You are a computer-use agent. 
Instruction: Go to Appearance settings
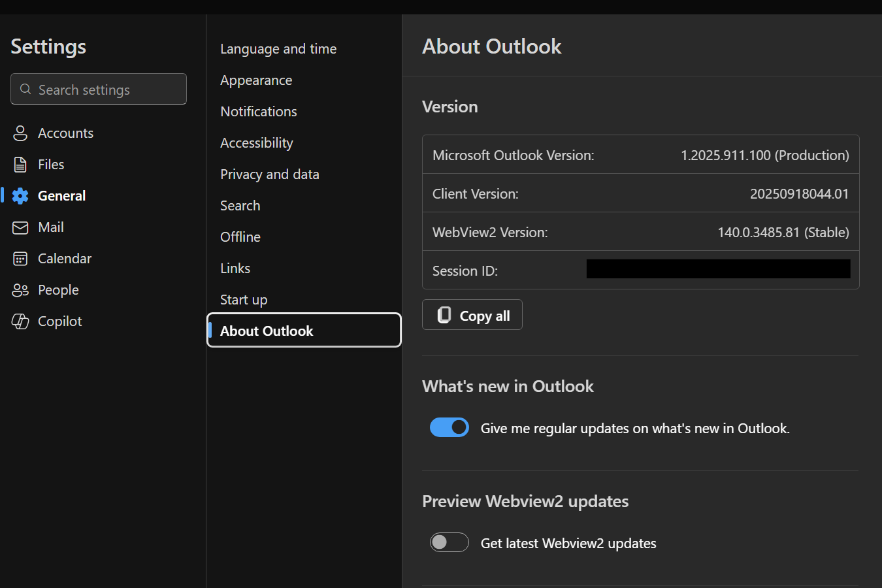click(x=256, y=80)
